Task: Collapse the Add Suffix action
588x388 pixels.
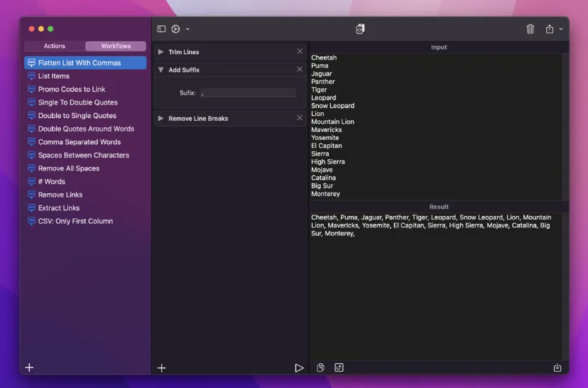Action: coord(161,70)
